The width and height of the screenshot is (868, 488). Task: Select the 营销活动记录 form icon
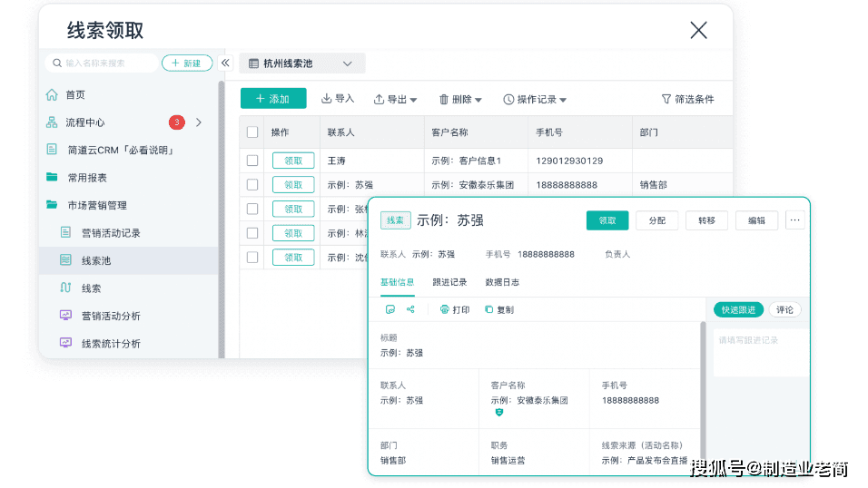65,232
